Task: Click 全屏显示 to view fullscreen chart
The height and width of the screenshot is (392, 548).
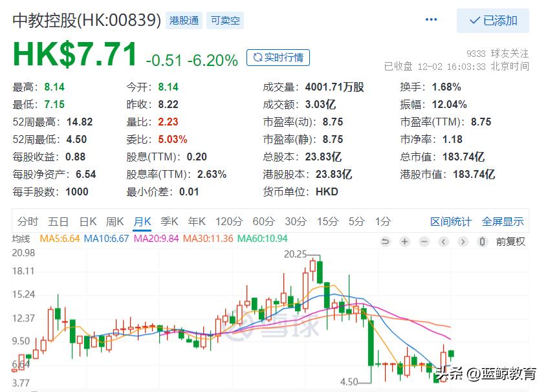Action: click(x=504, y=221)
